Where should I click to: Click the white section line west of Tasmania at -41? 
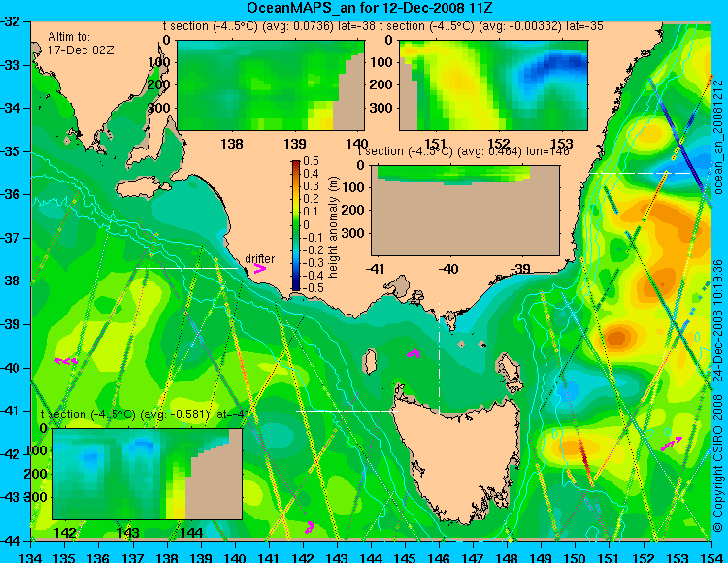click(x=347, y=411)
